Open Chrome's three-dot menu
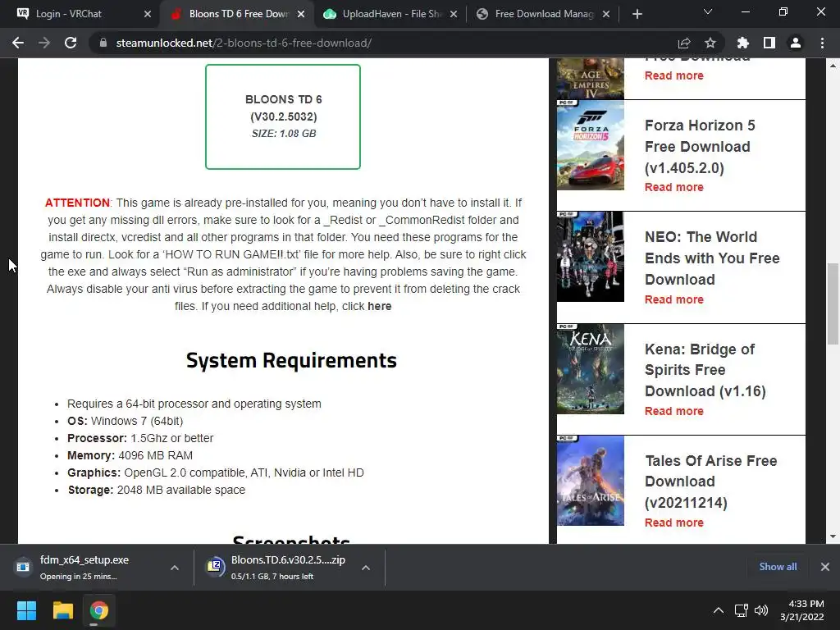This screenshot has width=840, height=630. pyautogui.click(x=822, y=43)
